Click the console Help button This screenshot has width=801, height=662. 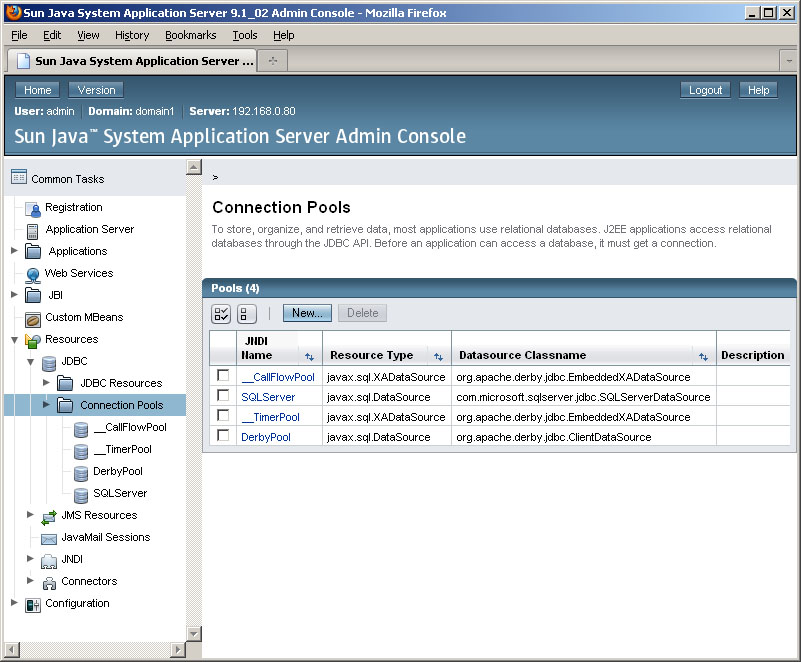click(x=759, y=90)
